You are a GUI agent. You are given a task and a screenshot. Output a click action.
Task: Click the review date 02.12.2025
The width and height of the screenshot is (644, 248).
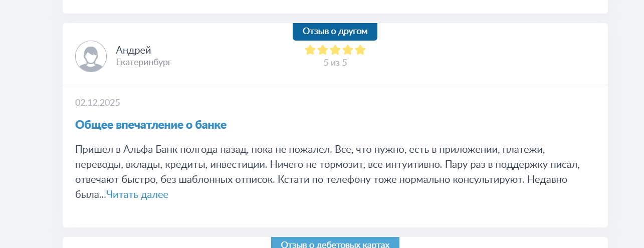coord(98,103)
